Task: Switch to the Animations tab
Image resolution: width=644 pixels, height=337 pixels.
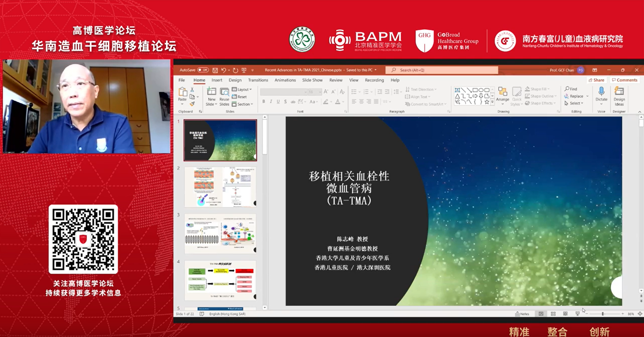Action: click(285, 80)
